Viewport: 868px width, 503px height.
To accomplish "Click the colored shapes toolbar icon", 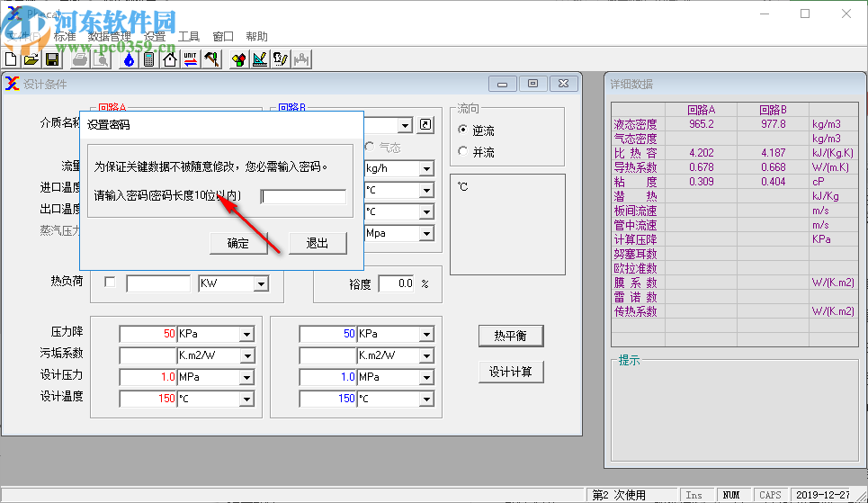I will 239,59.
